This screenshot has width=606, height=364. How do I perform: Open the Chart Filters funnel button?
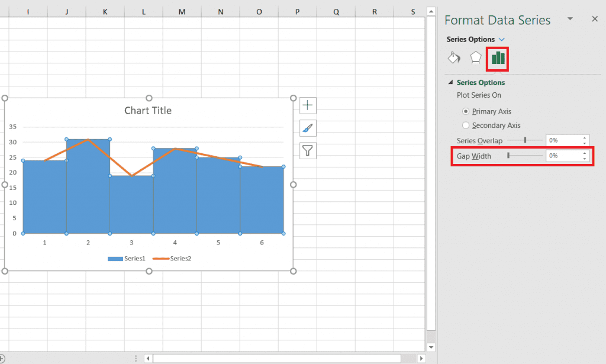point(308,150)
